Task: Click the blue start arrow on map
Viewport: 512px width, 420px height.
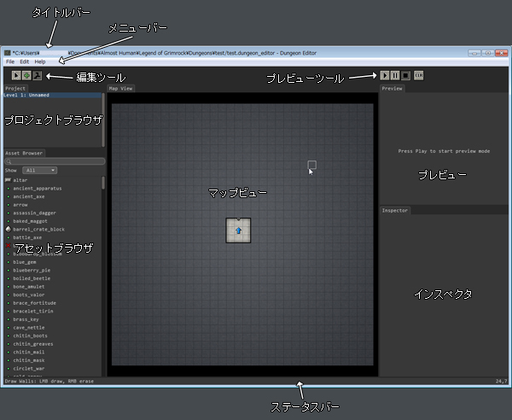Action: pos(238,230)
